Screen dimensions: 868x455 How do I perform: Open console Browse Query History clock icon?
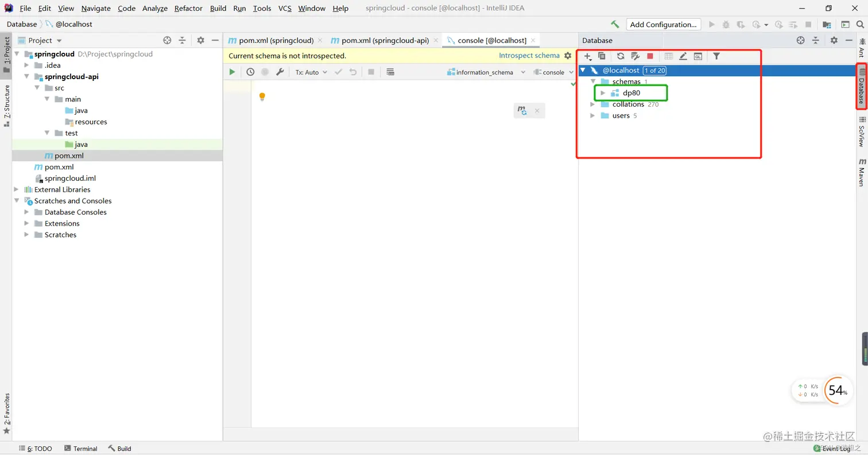coord(250,72)
